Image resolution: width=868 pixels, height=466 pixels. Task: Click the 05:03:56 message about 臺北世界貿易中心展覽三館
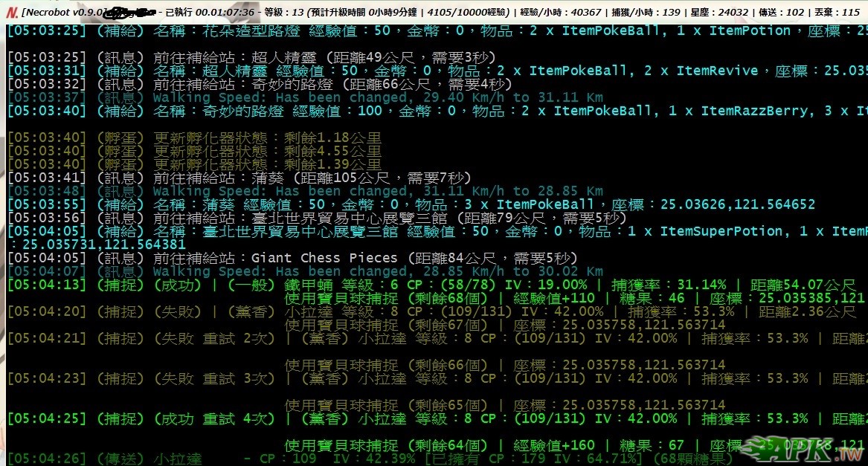tap(316, 218)
